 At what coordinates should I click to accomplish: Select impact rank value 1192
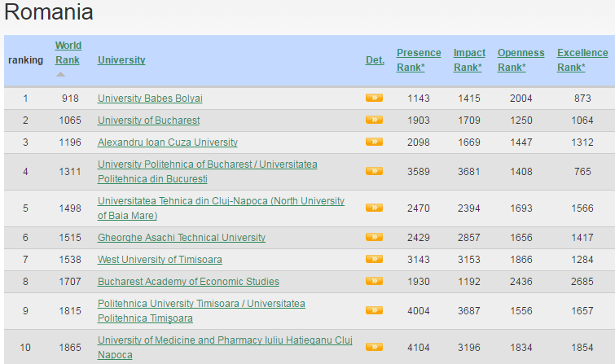[x=469, y=281]
